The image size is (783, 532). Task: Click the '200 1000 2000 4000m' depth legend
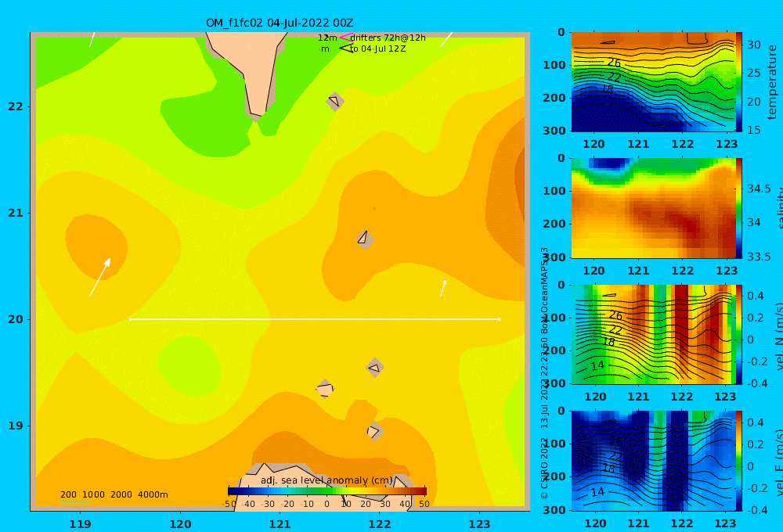(114, 494)
